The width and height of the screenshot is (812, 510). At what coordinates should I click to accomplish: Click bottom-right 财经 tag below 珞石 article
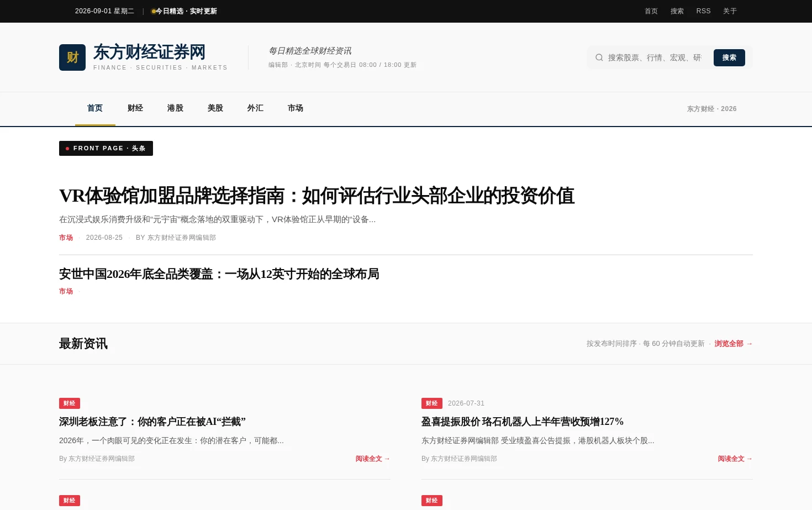[432, 501]
